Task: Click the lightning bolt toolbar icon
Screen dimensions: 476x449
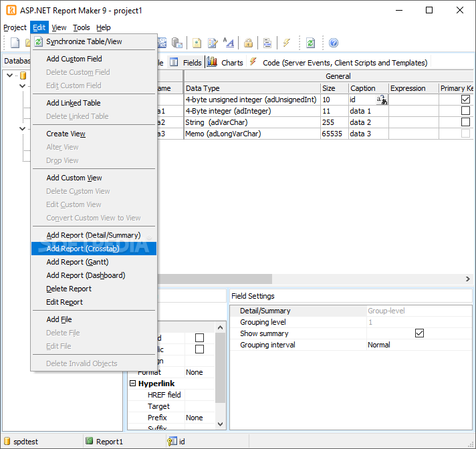Action: pos(287,43)
